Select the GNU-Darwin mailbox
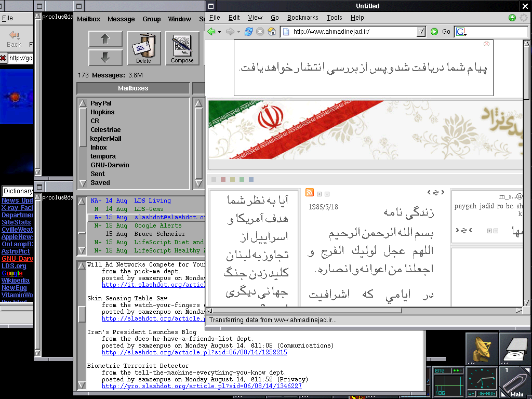The width and height of the screenshot is (532, 399). coord(110,165)
